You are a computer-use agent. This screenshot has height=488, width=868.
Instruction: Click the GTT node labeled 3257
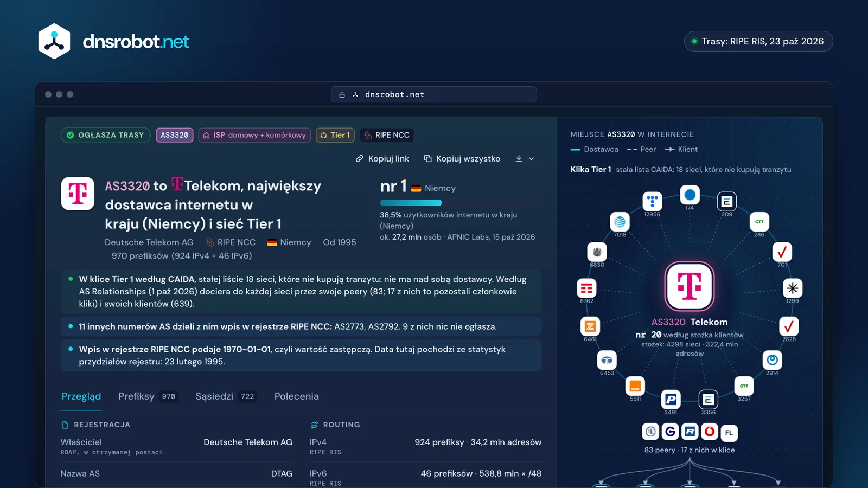pos(744,386)
